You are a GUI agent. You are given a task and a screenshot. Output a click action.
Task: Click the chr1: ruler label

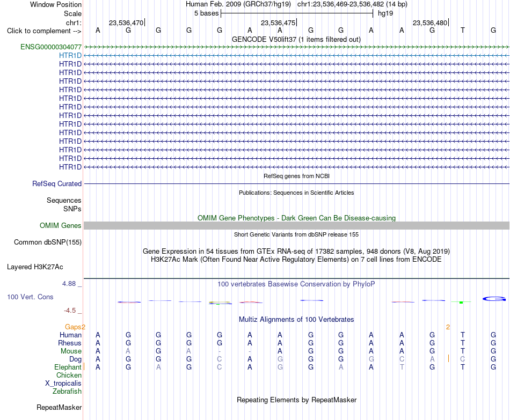[x=74, y=23]
